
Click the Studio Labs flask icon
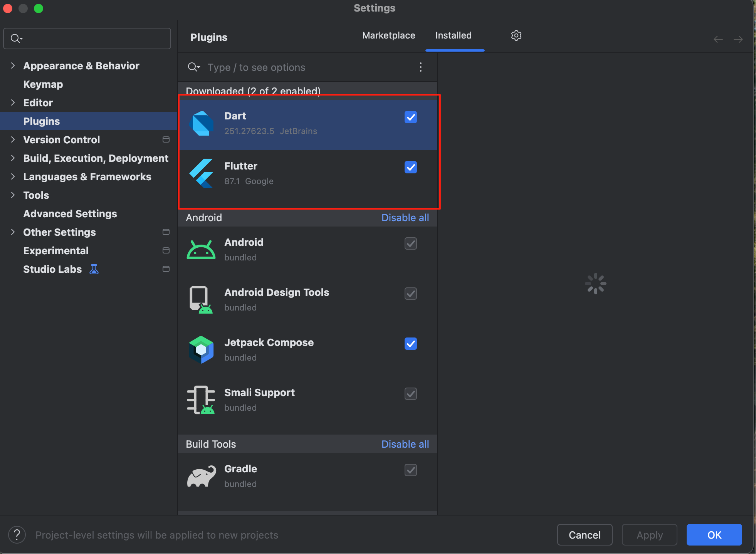(x=94, y=269)
